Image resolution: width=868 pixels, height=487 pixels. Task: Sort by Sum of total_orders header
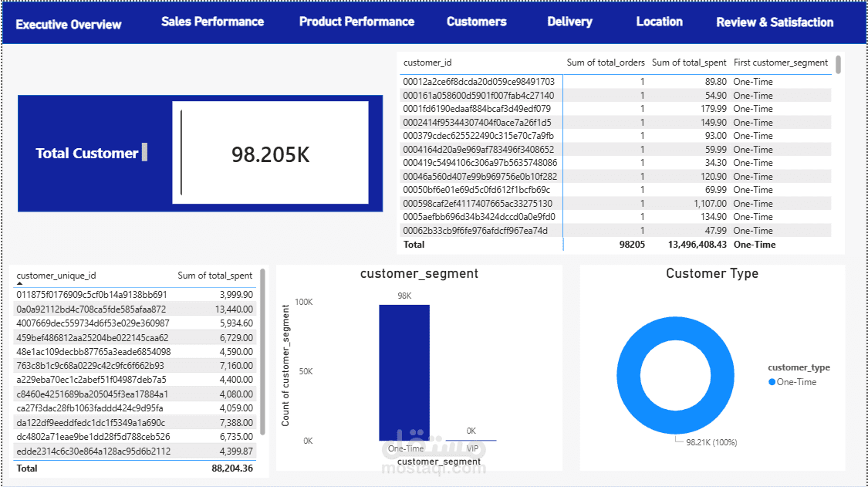click(x=606, y=63)
